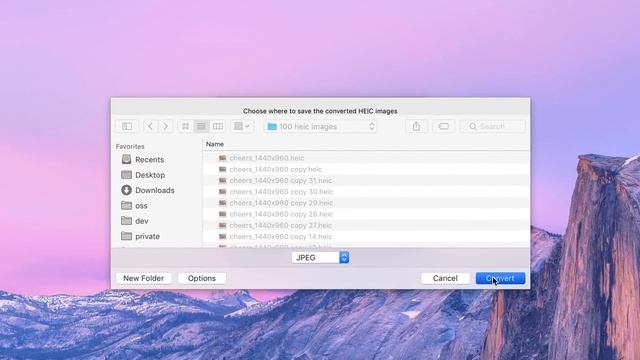The height and width of the screenshot is (360, 640).
Task: Open the '100 heic images' folder path dropdown
Action: (320, 127)
